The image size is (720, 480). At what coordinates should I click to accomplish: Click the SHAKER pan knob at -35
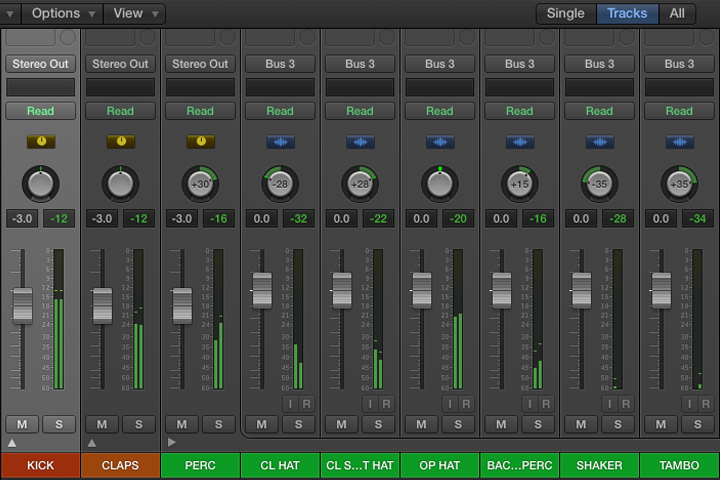pos(600,184)
